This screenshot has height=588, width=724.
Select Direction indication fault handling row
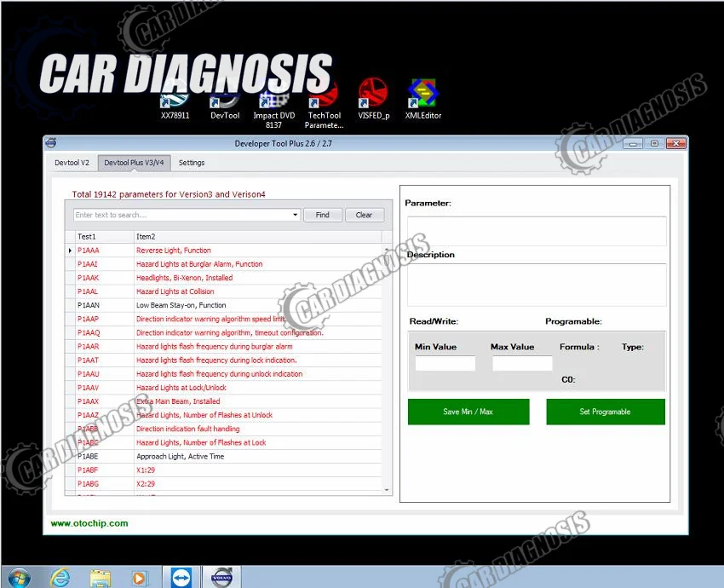[x=223, y=429]
